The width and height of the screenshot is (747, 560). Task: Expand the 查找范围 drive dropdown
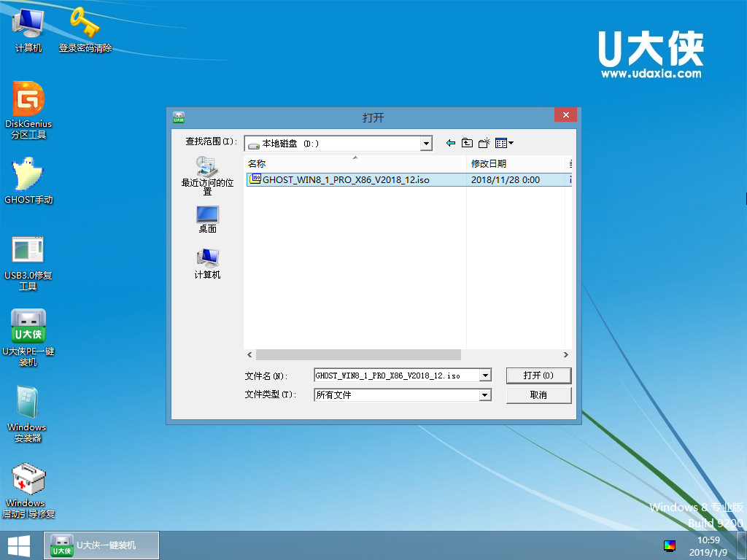(x=426, y=144)
